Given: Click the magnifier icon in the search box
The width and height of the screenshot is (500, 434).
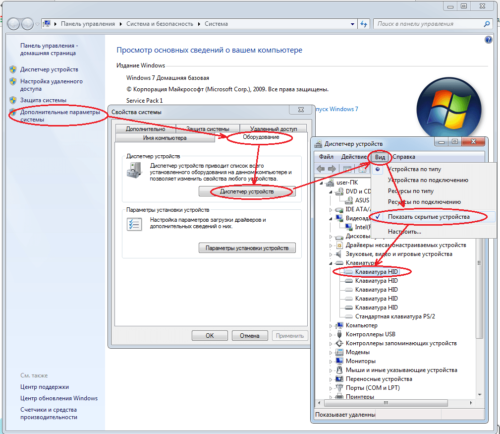Looking at the screenshot, I should [x=486, y=24].
